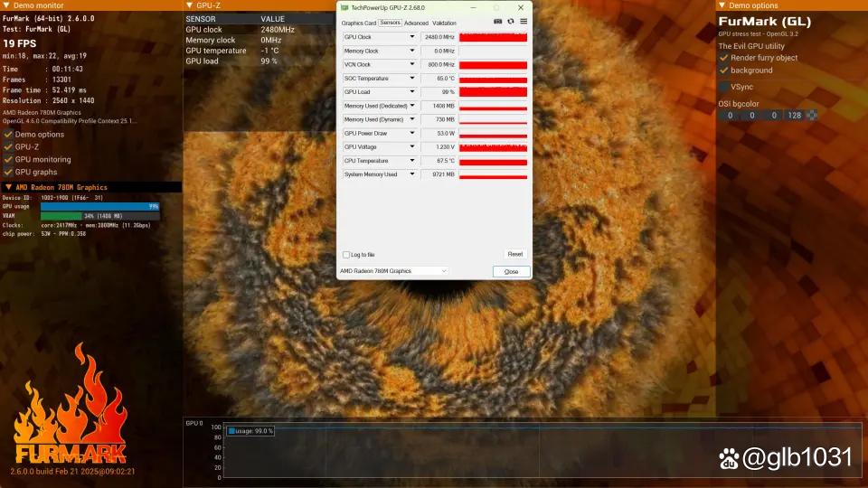Click the green VRAM usage bar
Viewport: 868px width, 488px height.
click(61, 216)
